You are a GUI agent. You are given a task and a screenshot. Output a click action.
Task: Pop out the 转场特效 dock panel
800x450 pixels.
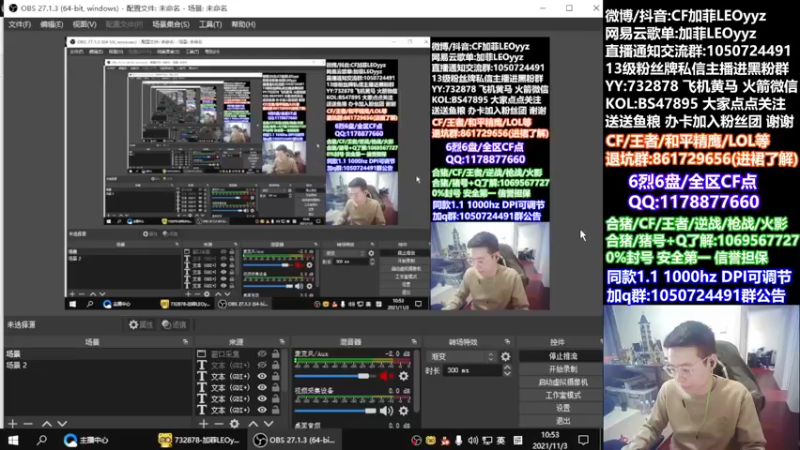[507, 341]
